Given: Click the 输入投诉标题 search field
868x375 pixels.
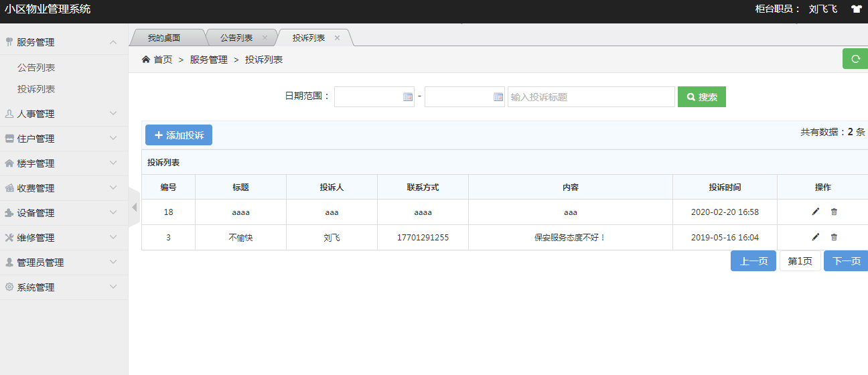Looking at the screenshot, I should tap(591, 97).
